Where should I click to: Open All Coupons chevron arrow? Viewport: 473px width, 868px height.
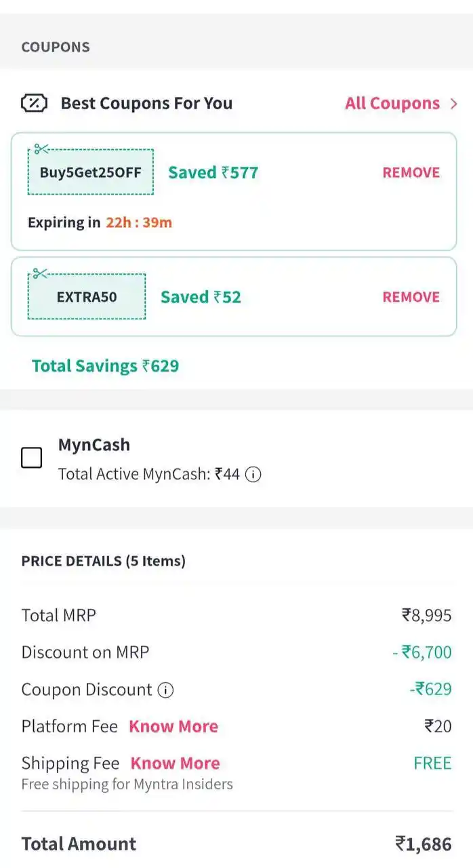pos(454,104)
